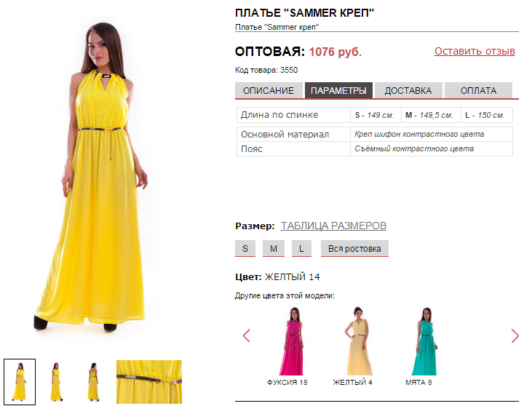This screenshot has width=532, height=406.
Task: Click the Оставить отзыв link
Action: tap(475, 51)
